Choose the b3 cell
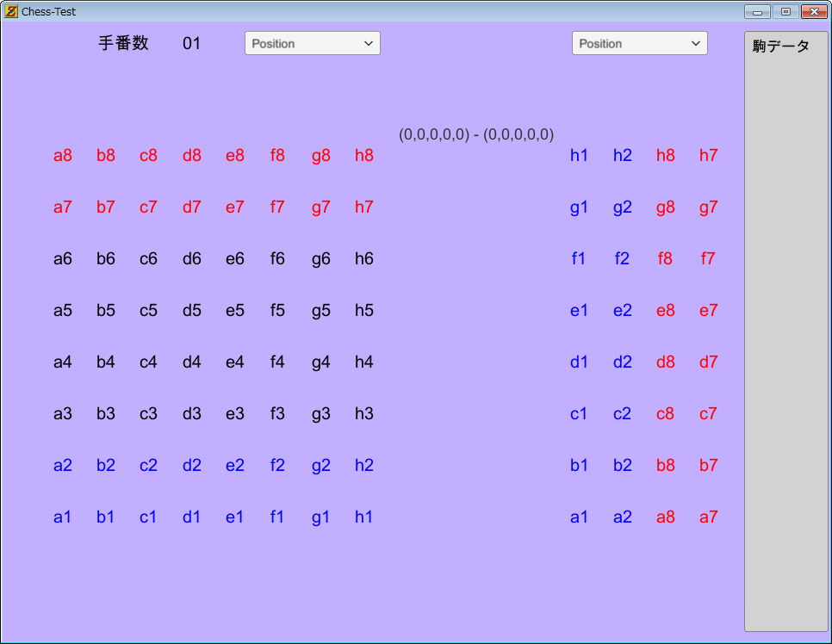This screenshot has width=832, height=644. (x=106, y=413)
